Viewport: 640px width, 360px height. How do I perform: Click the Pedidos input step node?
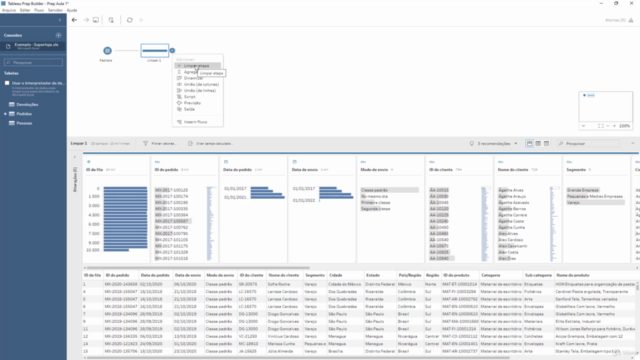[107, 51]
